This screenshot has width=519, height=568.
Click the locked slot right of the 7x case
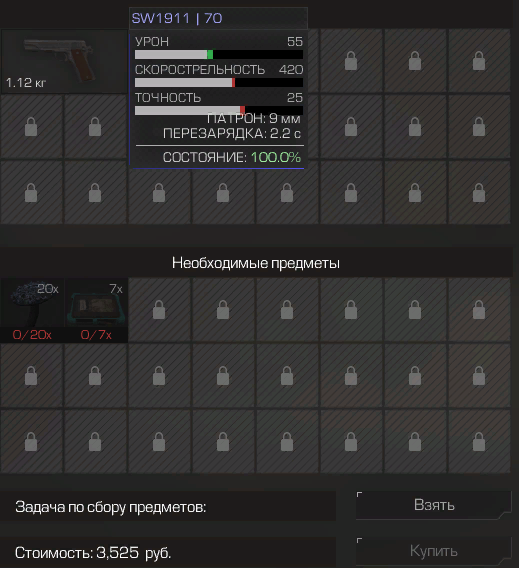tap(159, 310)
